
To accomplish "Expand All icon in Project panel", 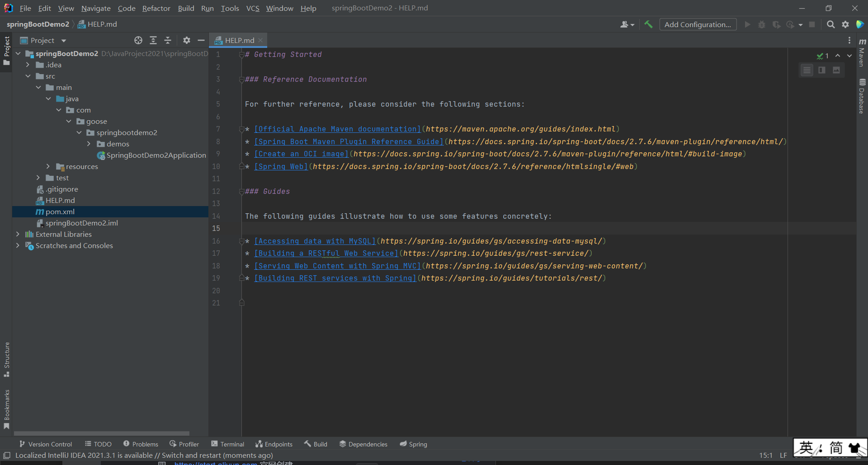I will click(x=153, y=40).
